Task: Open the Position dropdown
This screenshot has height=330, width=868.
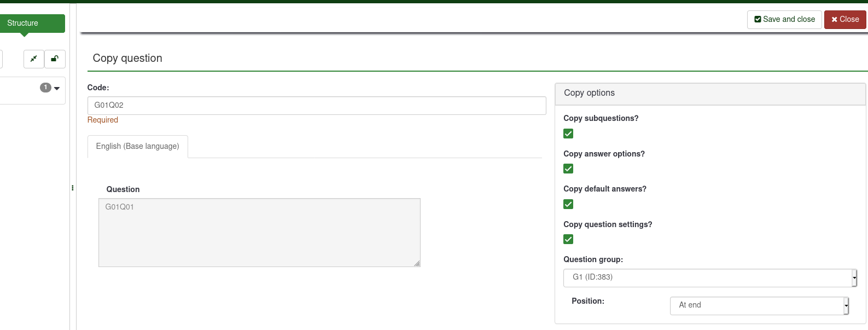Action: click(x=759, y=305)
